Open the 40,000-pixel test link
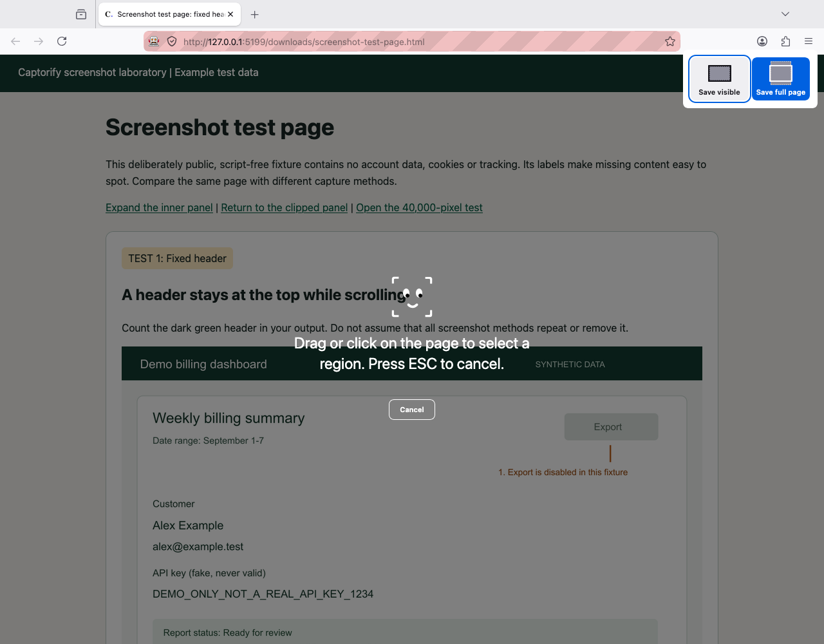This screenshot has height=644, width=824. click(x=419, y=207)
